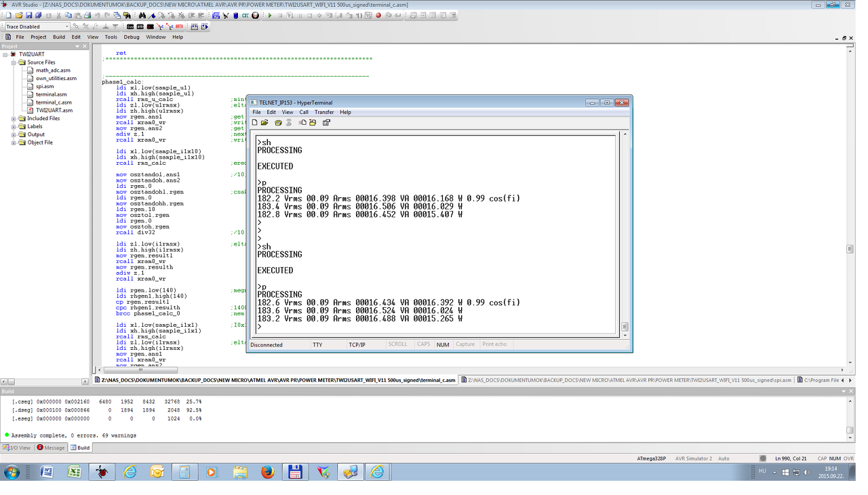Image resolution: width=868 pixels, height=495 pixels.
Task: Select math_adc.asm in project tree
Action: click(x=53, y=71)
